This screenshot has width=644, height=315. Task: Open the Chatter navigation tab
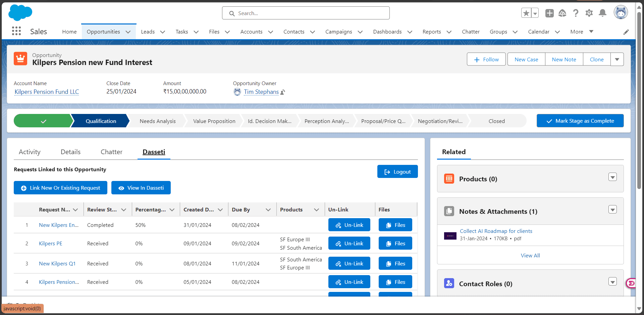[x=471, y=31]
